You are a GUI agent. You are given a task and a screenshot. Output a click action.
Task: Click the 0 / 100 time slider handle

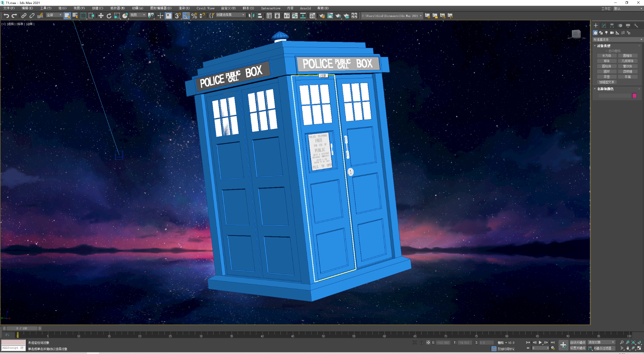pos(22,328)
